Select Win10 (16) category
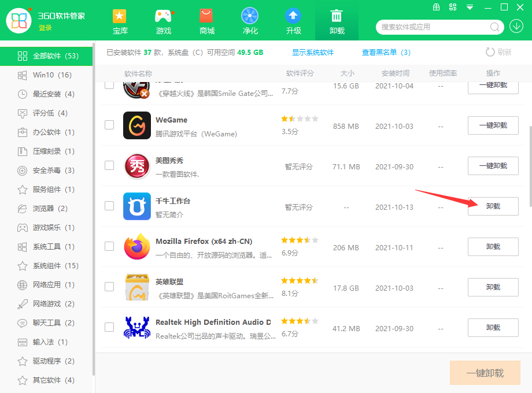The height and width of the screenshot is (393, 532). [46, 75]
